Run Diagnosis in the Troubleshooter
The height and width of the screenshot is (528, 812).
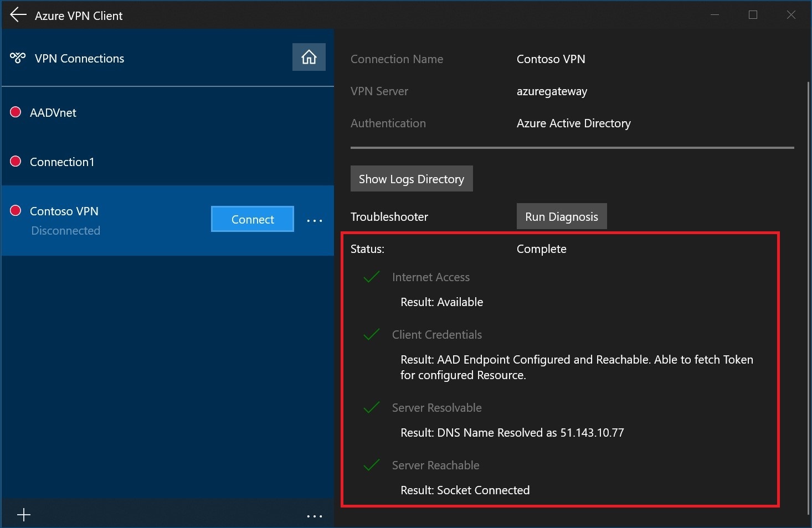pos(561,216)
